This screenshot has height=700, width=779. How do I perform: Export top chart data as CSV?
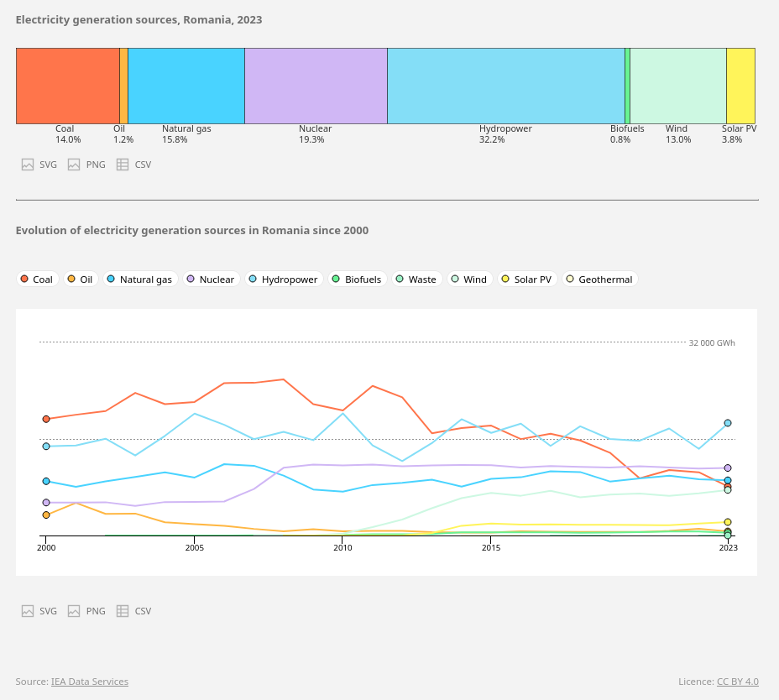coord(134,165)
